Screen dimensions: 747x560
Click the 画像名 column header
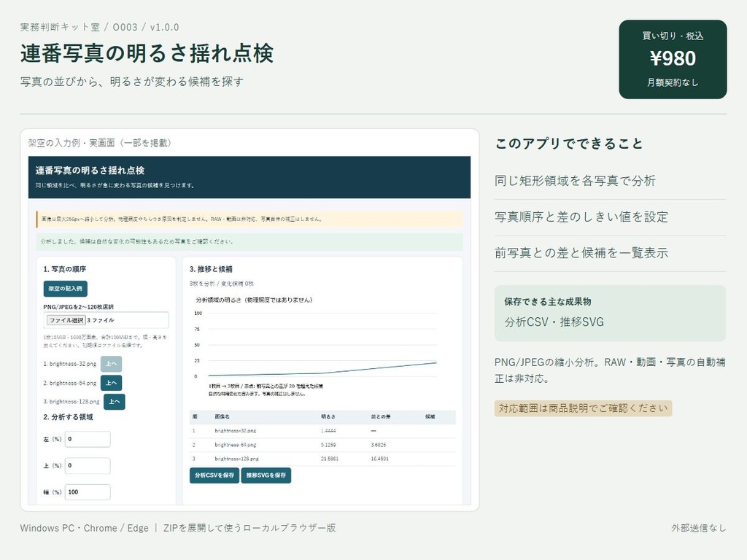point(222,416)
